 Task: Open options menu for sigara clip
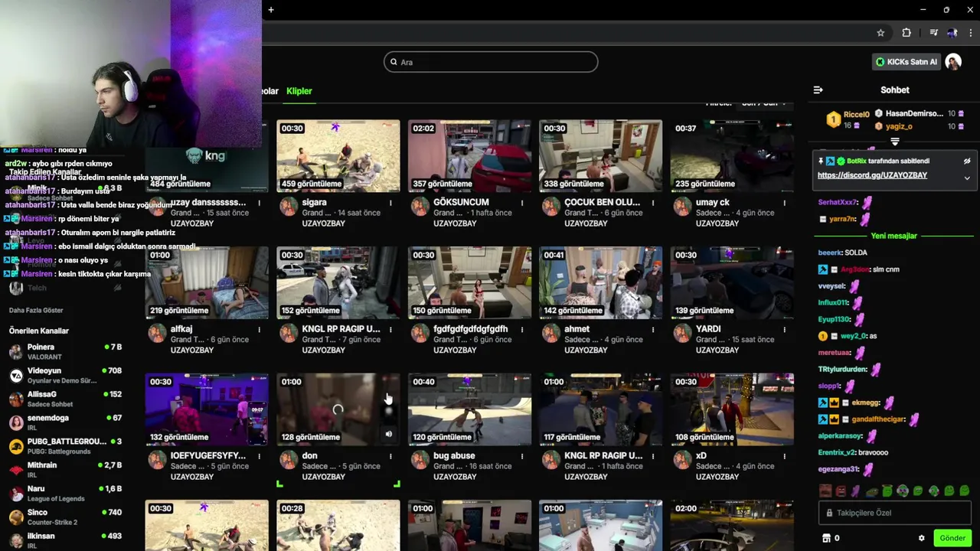click(390, 203)
